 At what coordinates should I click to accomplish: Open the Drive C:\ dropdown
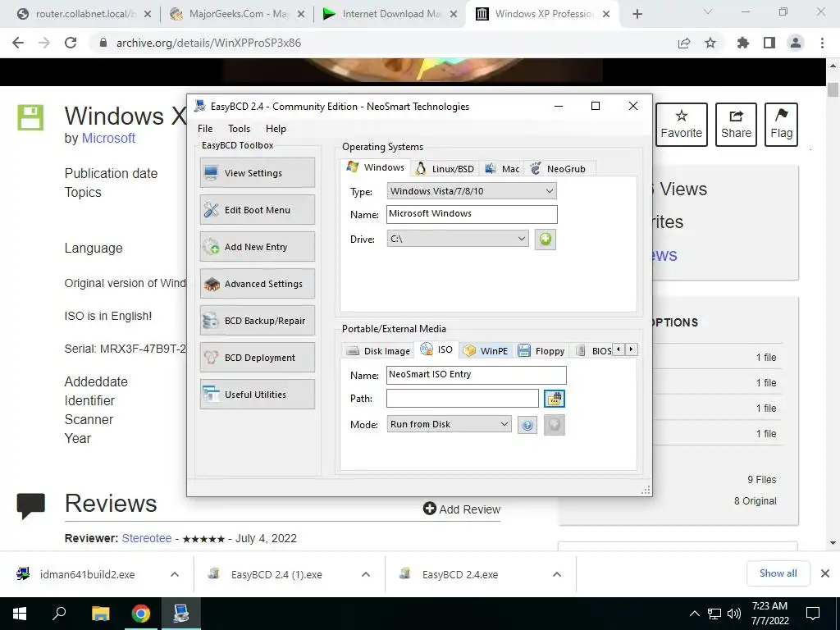(x=458, y=239)
